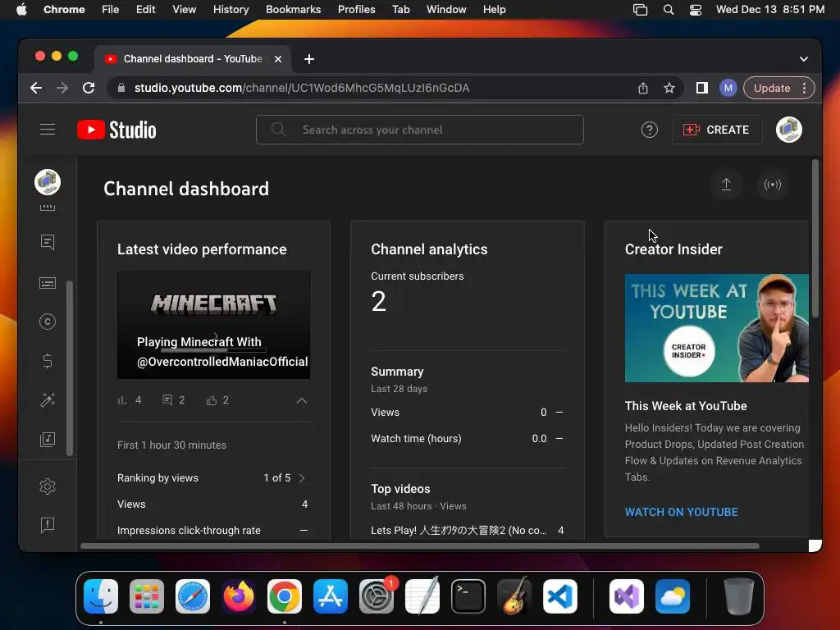Click the CREATE button
840x630 pixels.
pos(717,130)
